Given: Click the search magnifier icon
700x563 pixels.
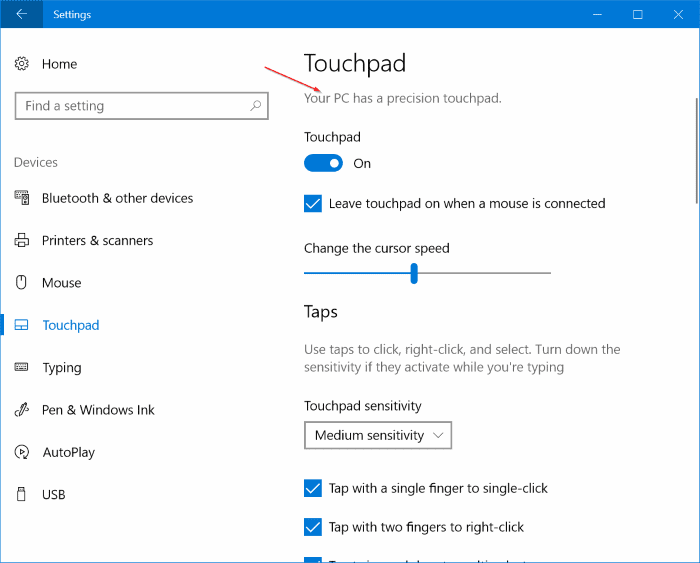Looking at the screenshot, I should coord(255,106).
